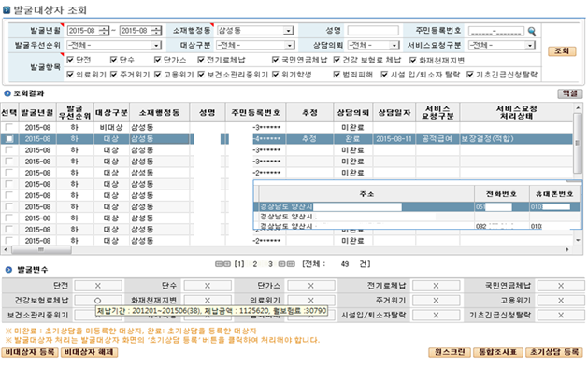Sort by 상담의뢰 column header

click(352, 112)
